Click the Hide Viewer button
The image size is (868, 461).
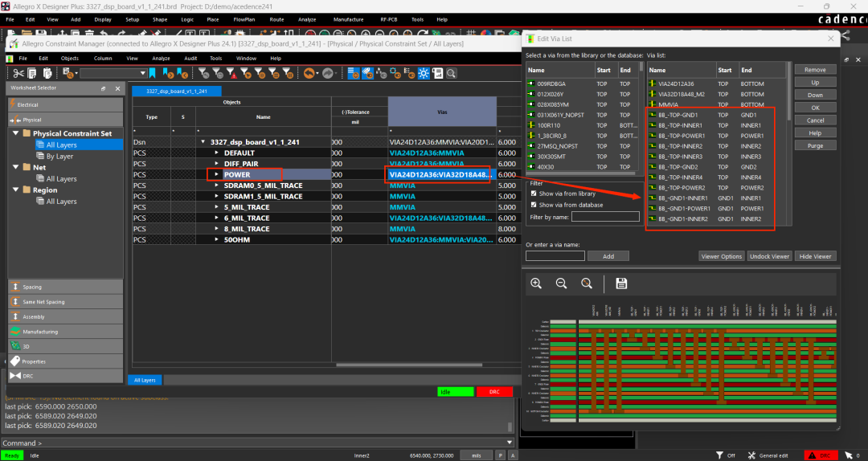816,256
